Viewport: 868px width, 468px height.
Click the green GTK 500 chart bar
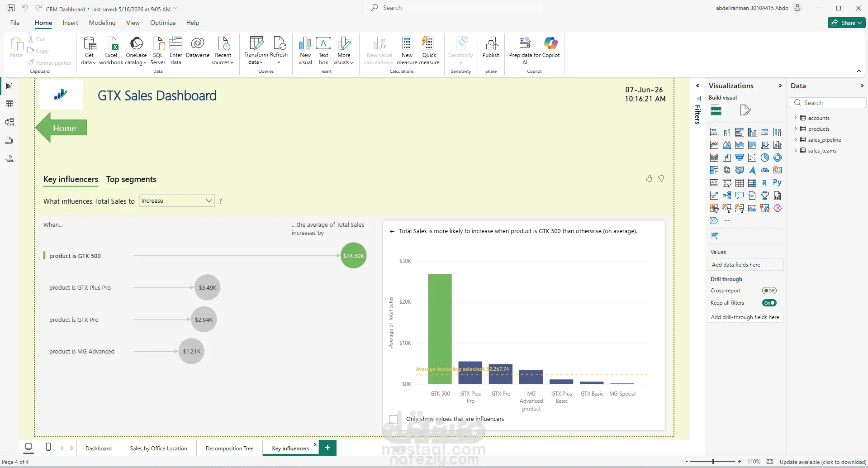click(440, 329)
